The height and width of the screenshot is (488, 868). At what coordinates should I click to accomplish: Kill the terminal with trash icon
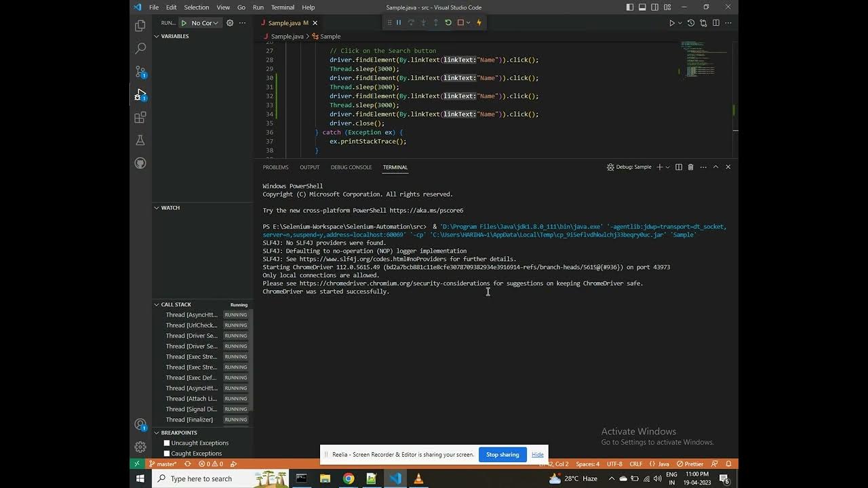point(690,167)
